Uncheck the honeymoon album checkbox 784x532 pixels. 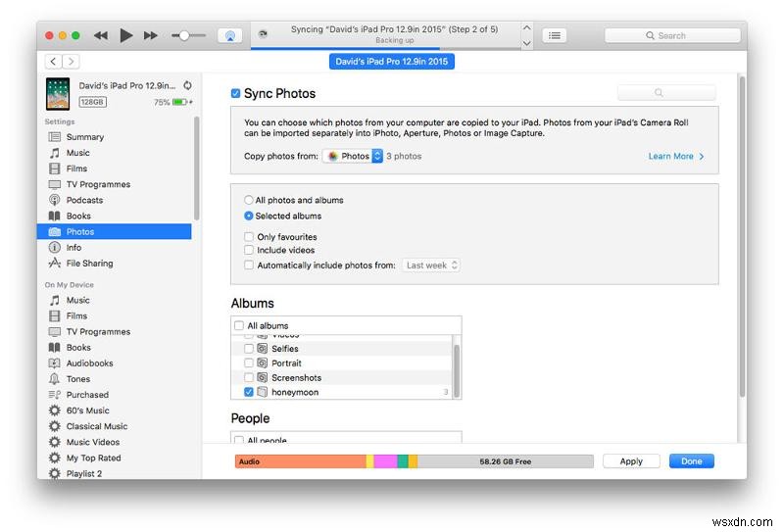click(249, 392)
